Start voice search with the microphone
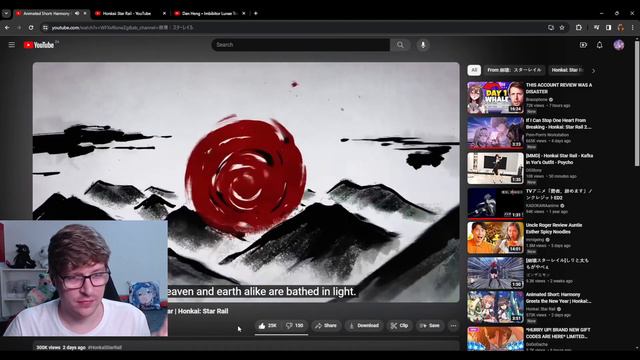The height and width of the screenshot is (360, 640). 423,45
